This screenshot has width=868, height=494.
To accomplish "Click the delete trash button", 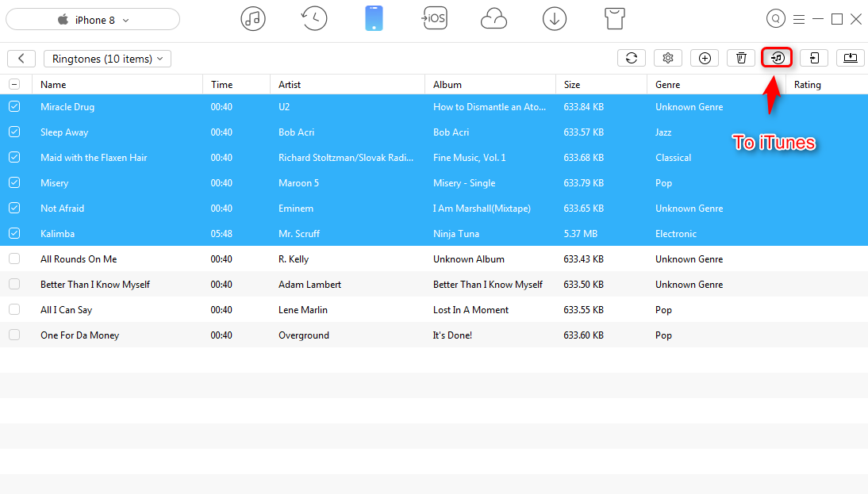I will (x=741, y=58).
